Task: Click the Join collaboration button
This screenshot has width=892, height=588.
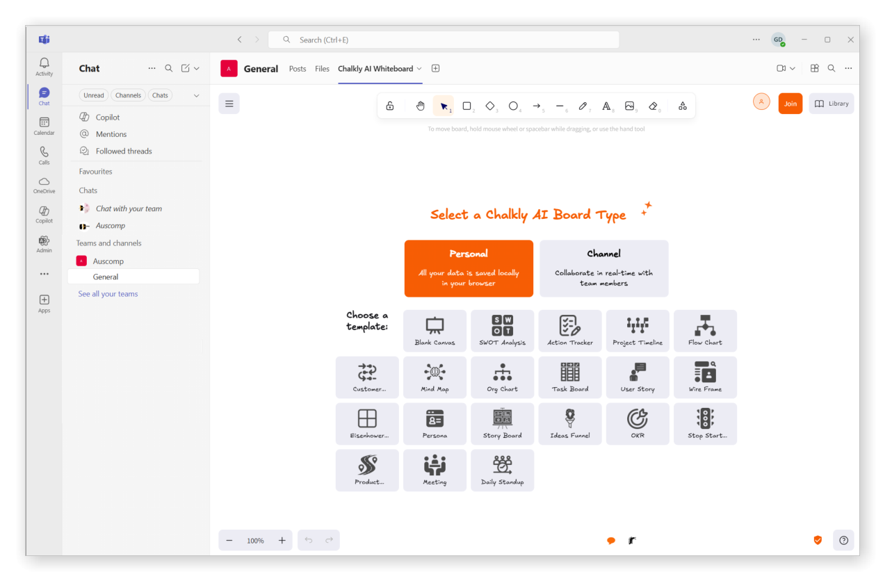Action: [790, 104]
